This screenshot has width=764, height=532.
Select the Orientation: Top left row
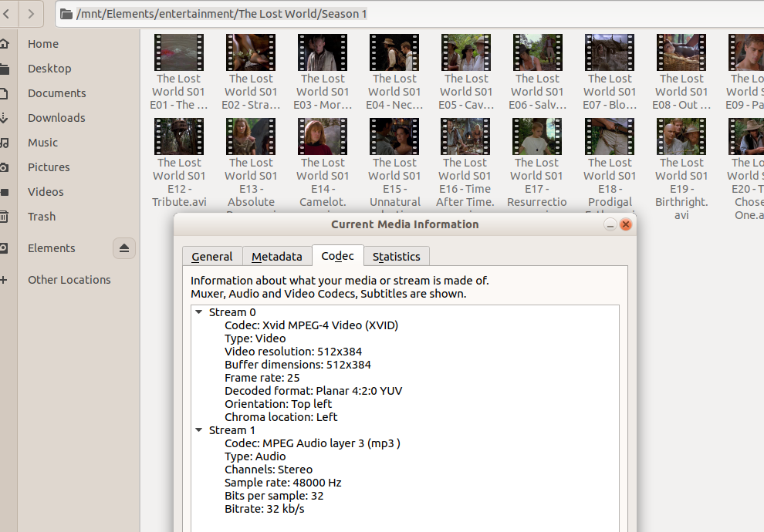[x=279, y=404]
